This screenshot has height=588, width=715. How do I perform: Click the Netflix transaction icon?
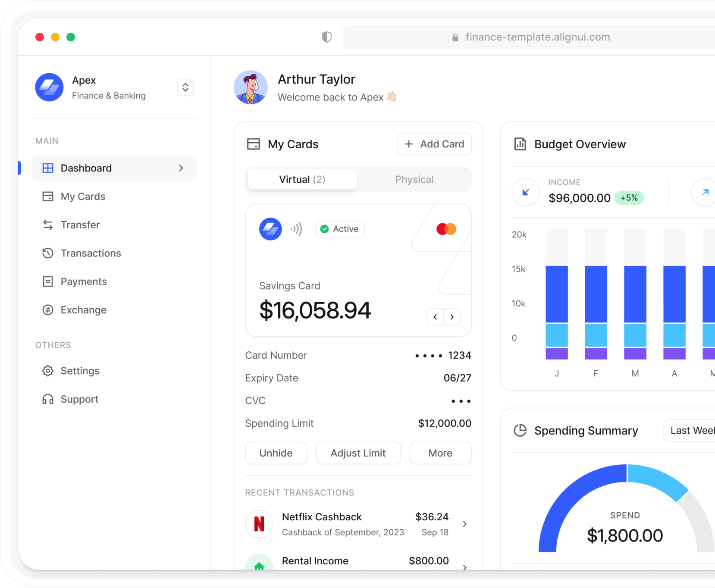[259, 524]
